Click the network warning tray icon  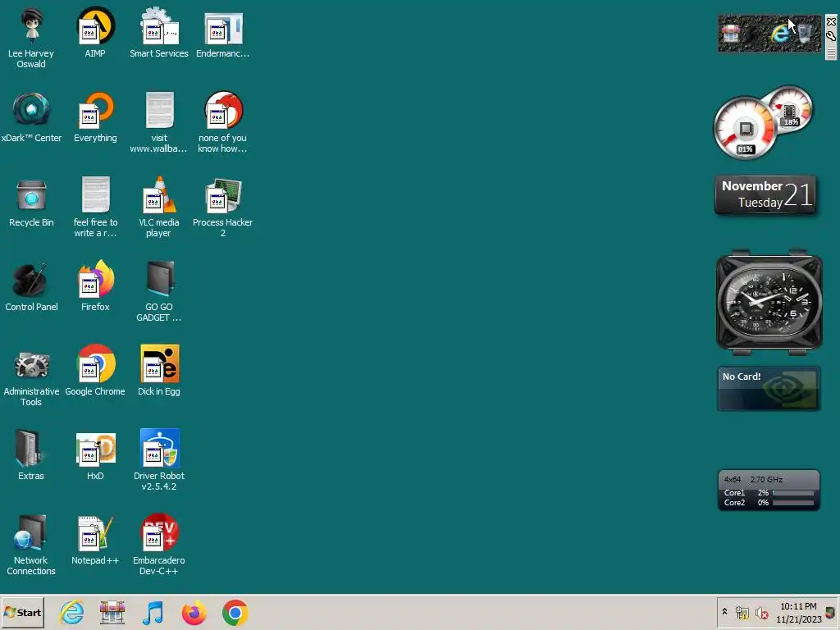[x=742, y=612]
